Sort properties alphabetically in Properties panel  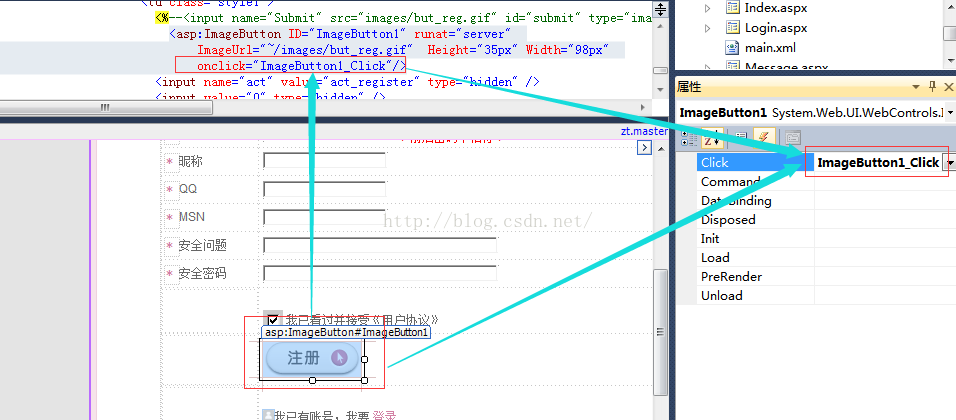(x=711, y=138)
